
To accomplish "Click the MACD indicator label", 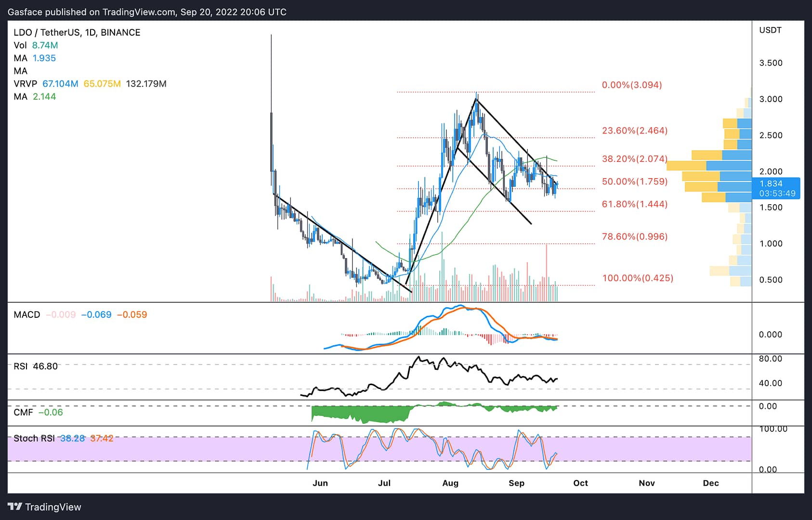I will click(x=27, y=314).
